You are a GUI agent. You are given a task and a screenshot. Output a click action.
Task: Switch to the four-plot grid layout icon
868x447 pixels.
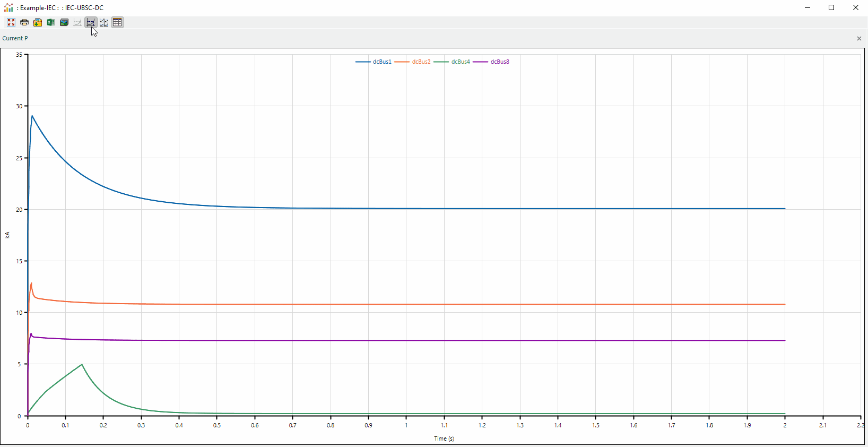pos(104,22)
